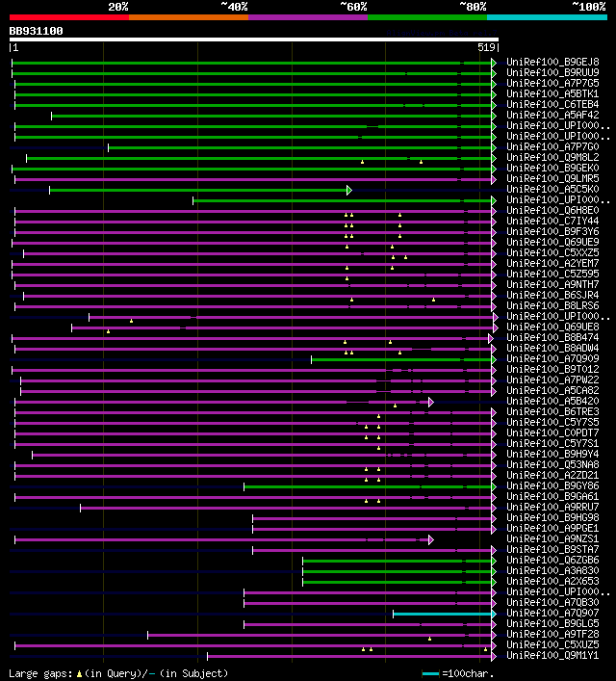Click the green B9GY86 alignment bar

[368, 486]
